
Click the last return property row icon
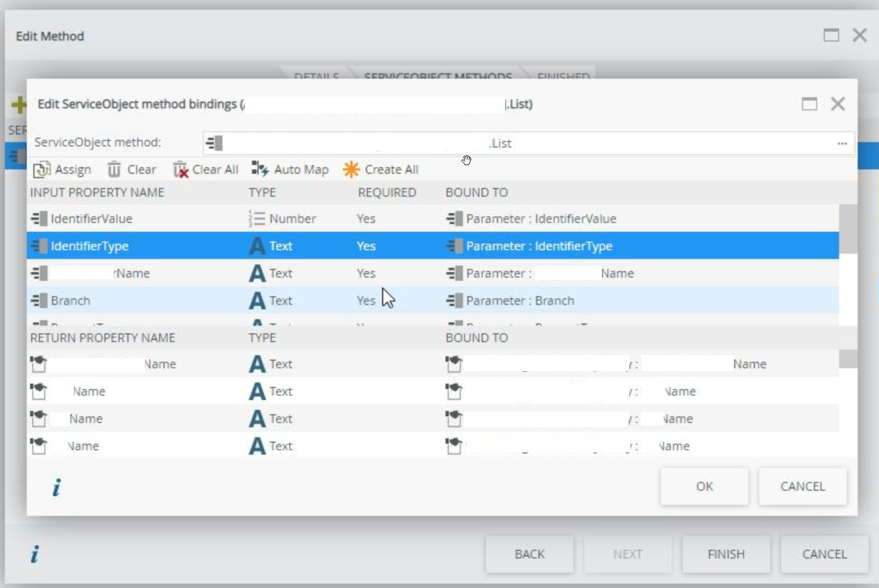[39, 445]
